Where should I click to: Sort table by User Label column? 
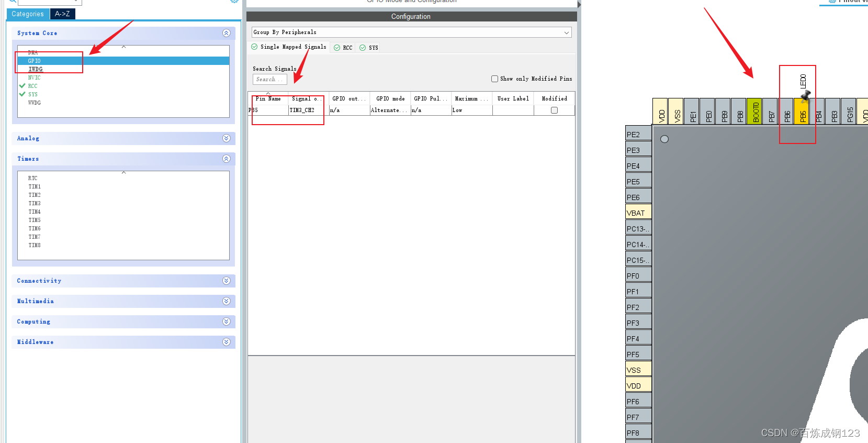point(513,98)
